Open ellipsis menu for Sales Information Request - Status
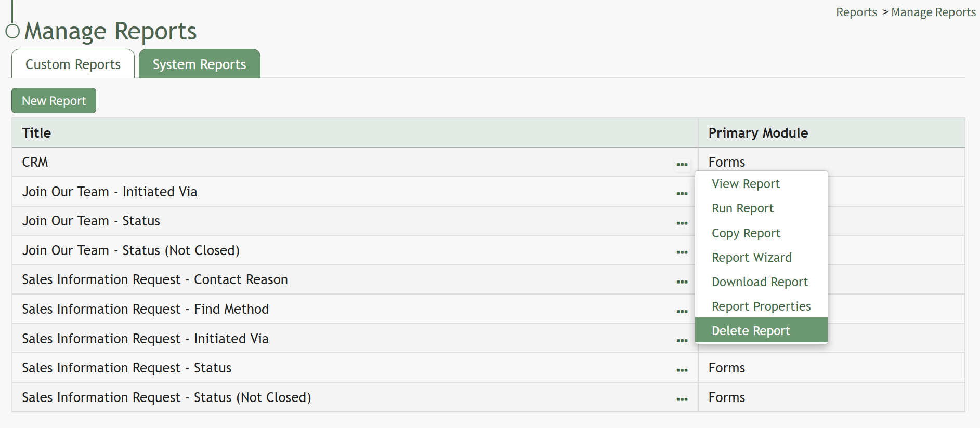Image resolution: width=980 pixels, height=428 pixels. (x=682, y=370)
